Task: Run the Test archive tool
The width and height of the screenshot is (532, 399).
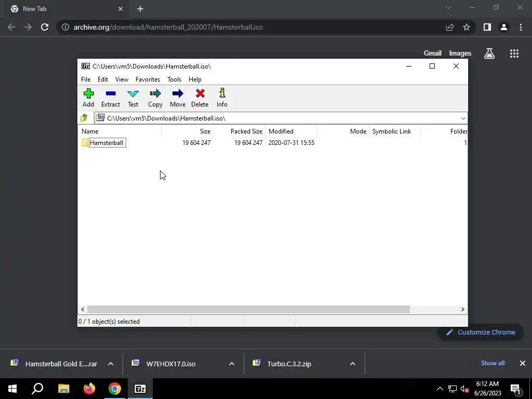Action: 133,98
